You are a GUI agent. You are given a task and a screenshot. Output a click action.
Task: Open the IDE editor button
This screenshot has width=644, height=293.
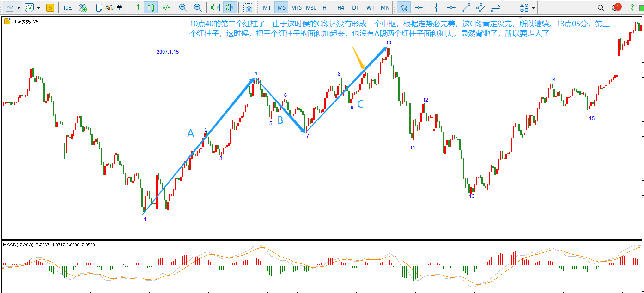67,7
